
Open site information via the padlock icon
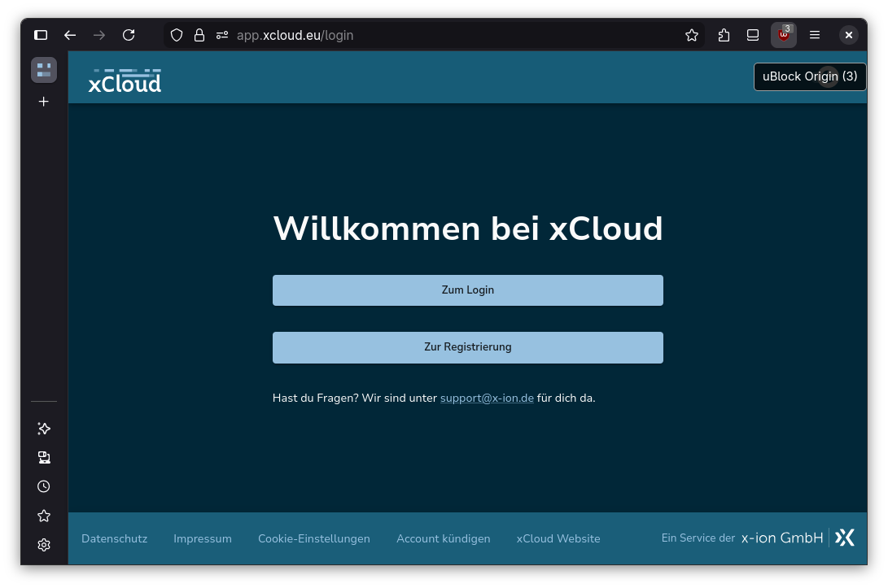coord(199,35)
